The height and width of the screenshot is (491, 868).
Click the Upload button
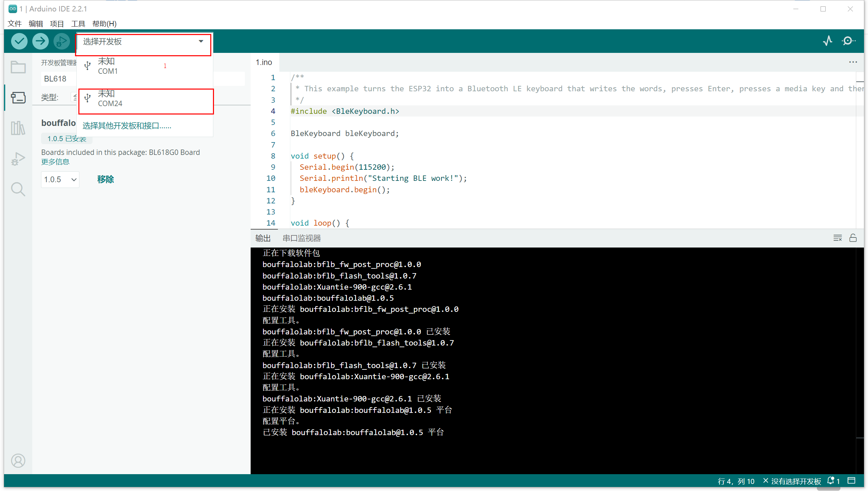(40, 42)
